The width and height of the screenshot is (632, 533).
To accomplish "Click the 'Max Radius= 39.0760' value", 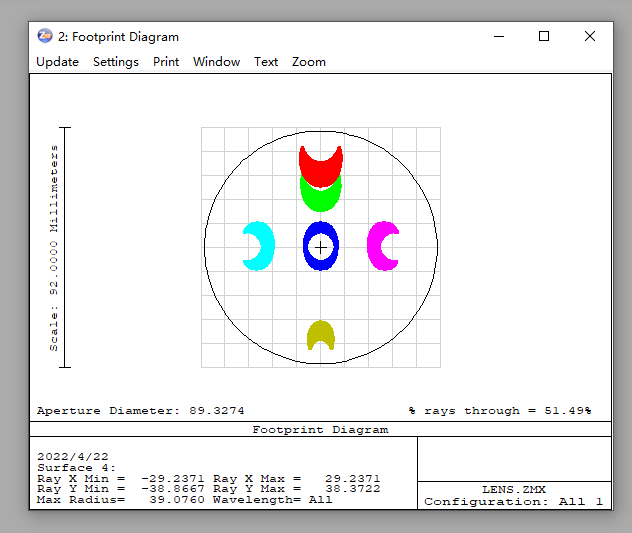I will coord(121,500).
